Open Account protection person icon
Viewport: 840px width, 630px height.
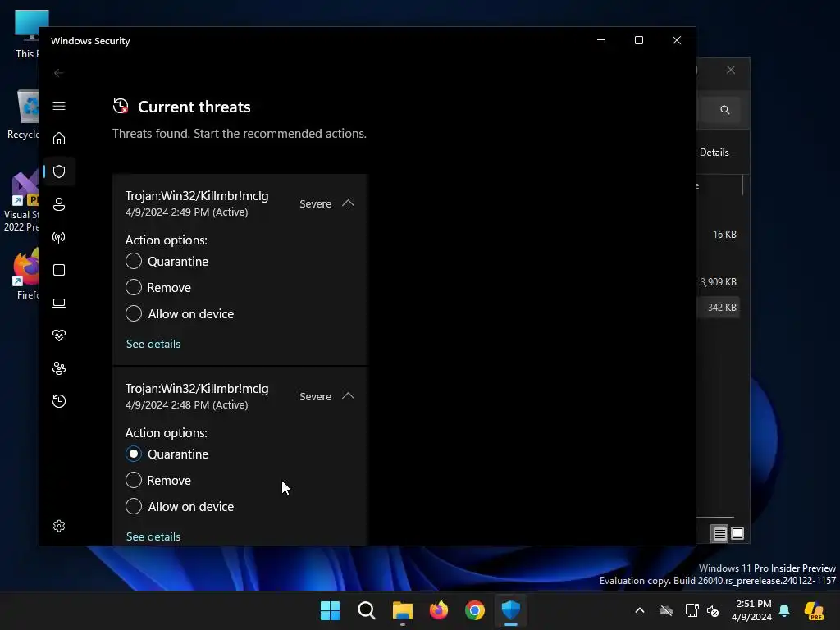[59, 204]
